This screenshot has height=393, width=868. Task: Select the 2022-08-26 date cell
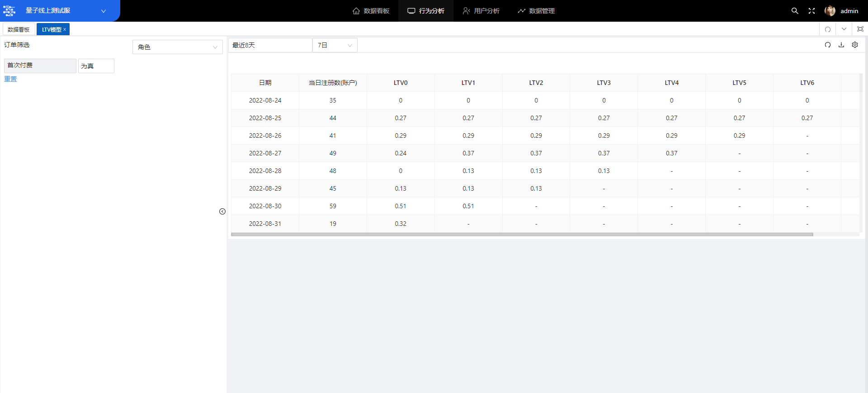tap(265, 136)
